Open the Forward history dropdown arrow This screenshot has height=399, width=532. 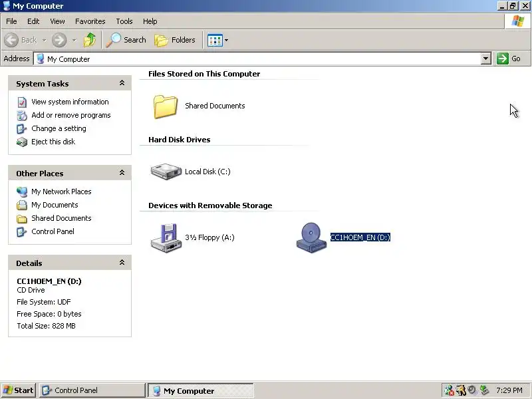[x=74, y=41]
